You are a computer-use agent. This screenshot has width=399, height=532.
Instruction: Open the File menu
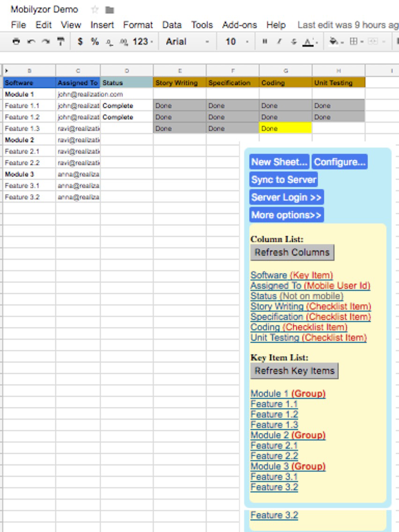pos(18,25)
